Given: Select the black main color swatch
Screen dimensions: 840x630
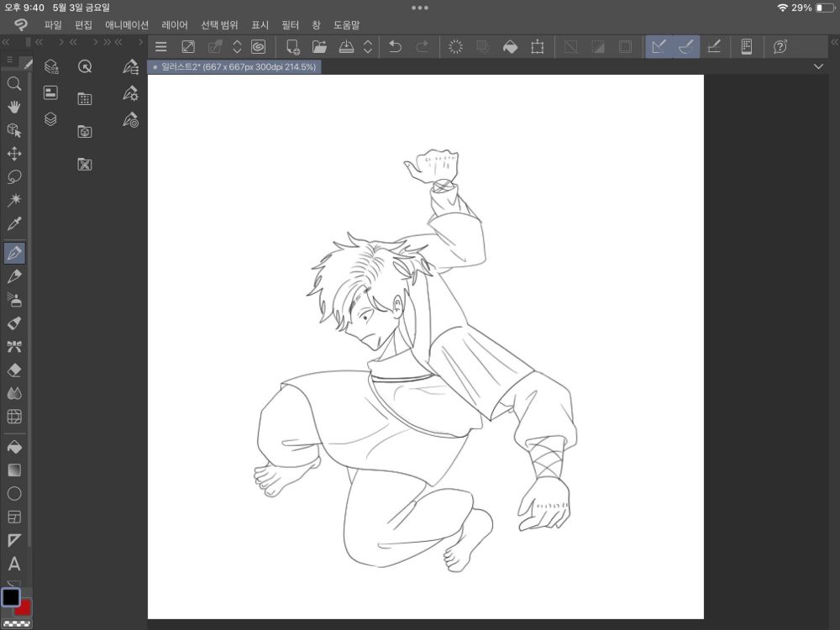Looking at the screenshot, I should point(11,596).
